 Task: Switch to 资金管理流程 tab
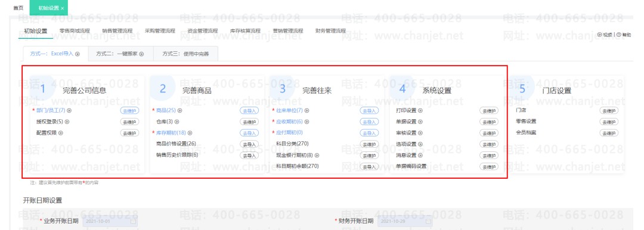[203, 31]
